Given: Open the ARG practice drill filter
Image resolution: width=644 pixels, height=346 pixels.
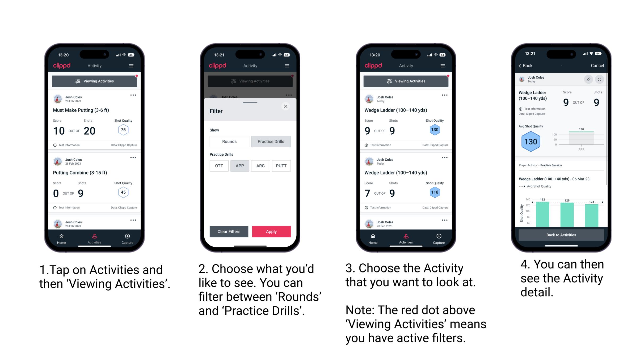Looking at the screenshot, I should (260, 166).
